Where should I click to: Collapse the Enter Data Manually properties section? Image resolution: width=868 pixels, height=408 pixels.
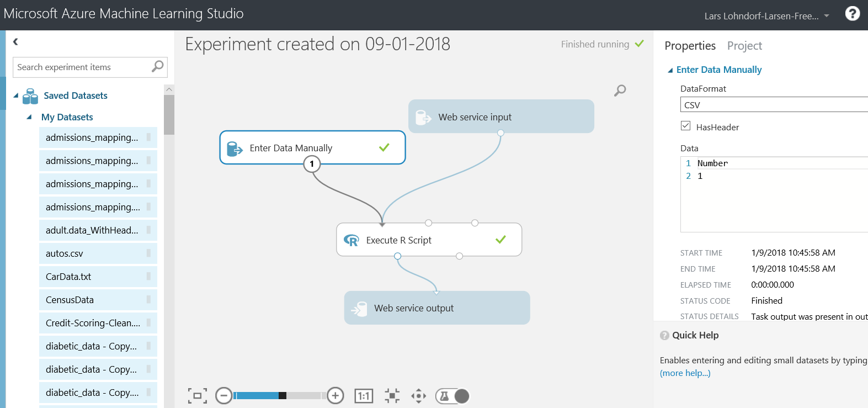(670, 70)
